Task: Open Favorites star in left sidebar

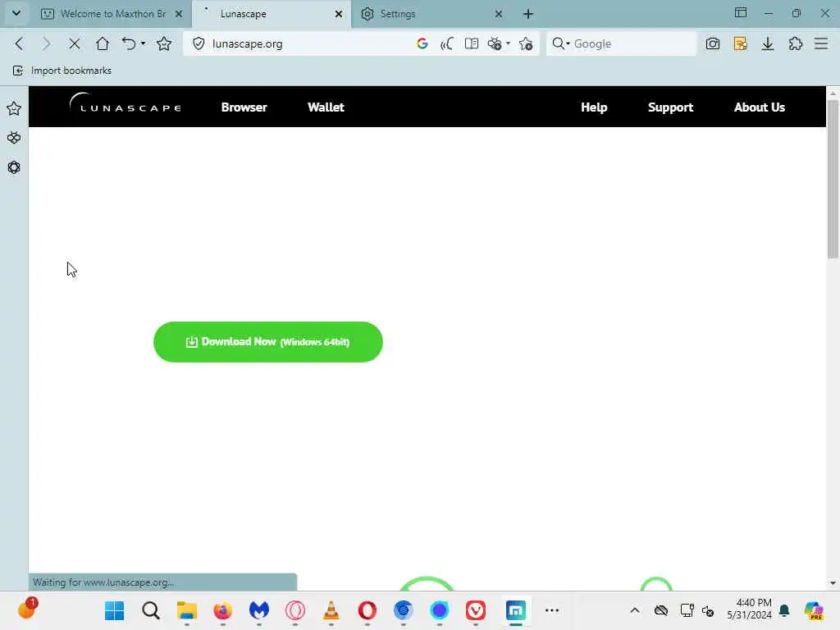Action: pyautogui.click(x=14, y=109)
